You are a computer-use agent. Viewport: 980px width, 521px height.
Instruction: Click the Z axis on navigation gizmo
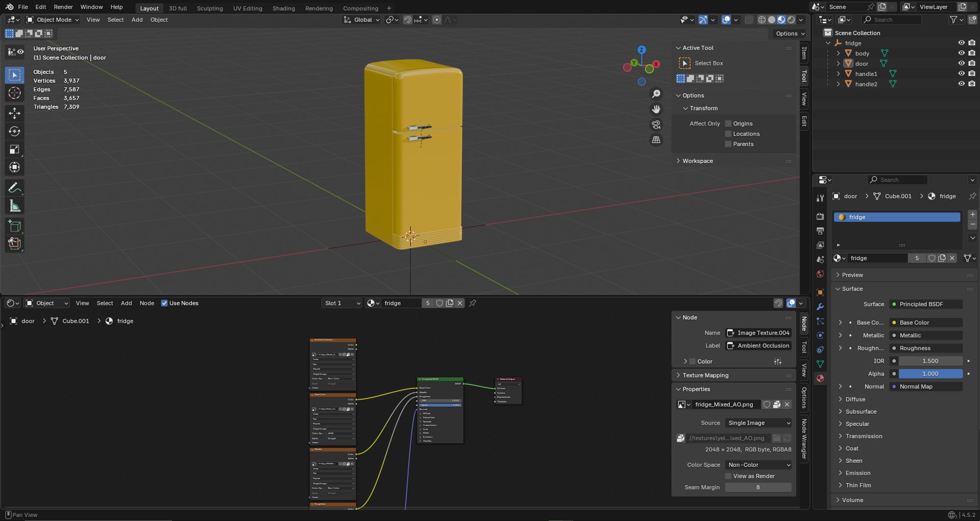tap(642, 50)
